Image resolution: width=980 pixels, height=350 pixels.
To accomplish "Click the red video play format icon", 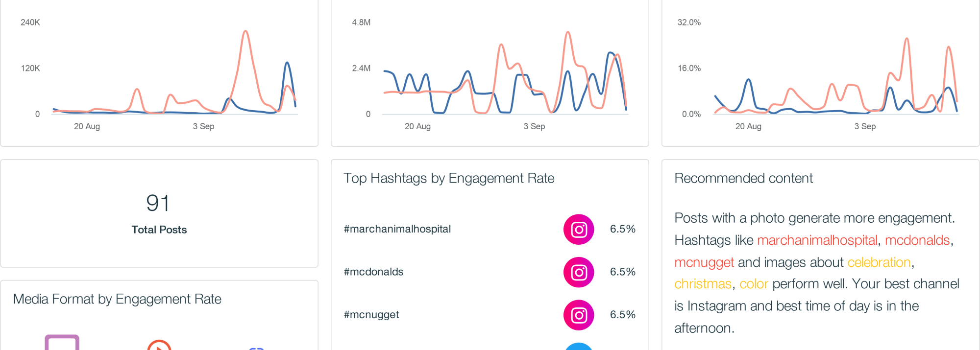I will pos(159,346).
